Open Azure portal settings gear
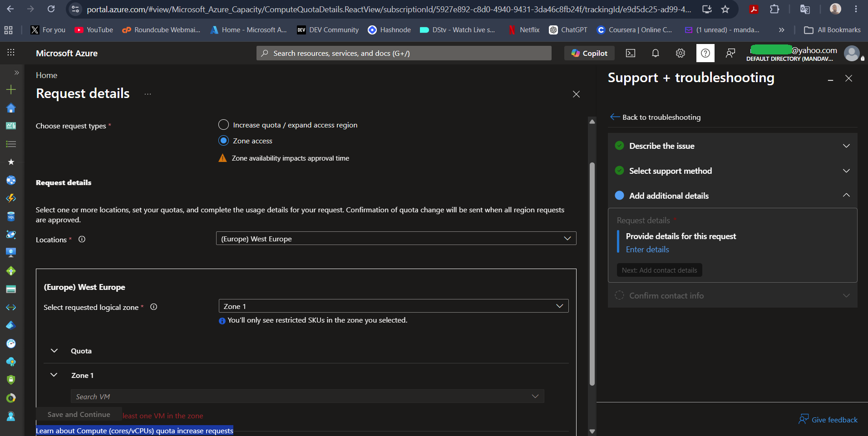 coord(681,53)
